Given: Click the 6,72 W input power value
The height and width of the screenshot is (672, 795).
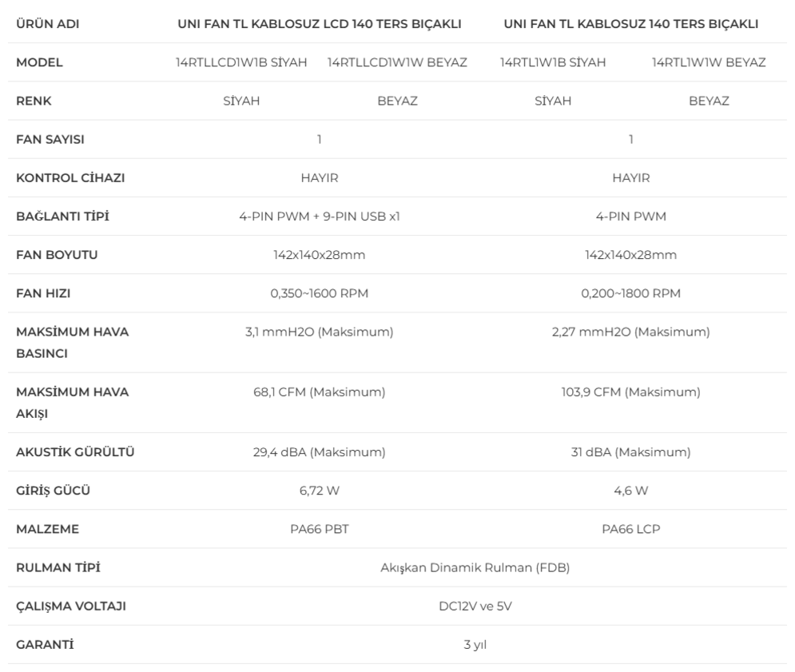Looking at the screenshot, I should tap(320, 491).
